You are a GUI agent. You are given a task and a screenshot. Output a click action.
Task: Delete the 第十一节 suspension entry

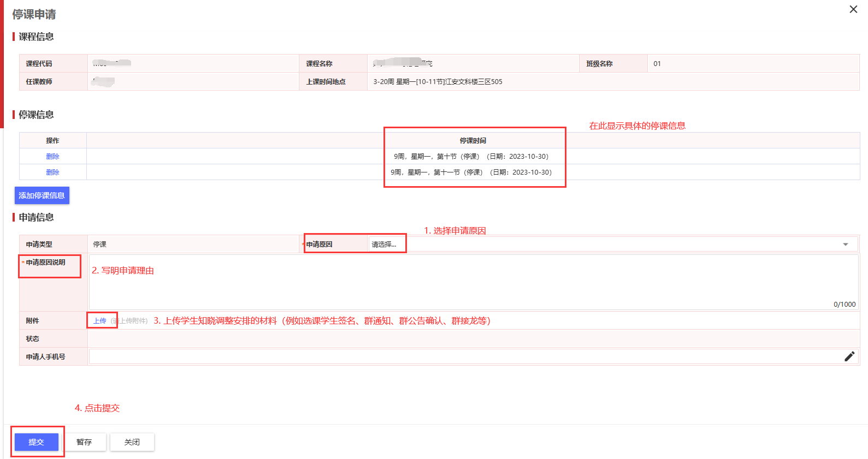[x=52, y=172]
